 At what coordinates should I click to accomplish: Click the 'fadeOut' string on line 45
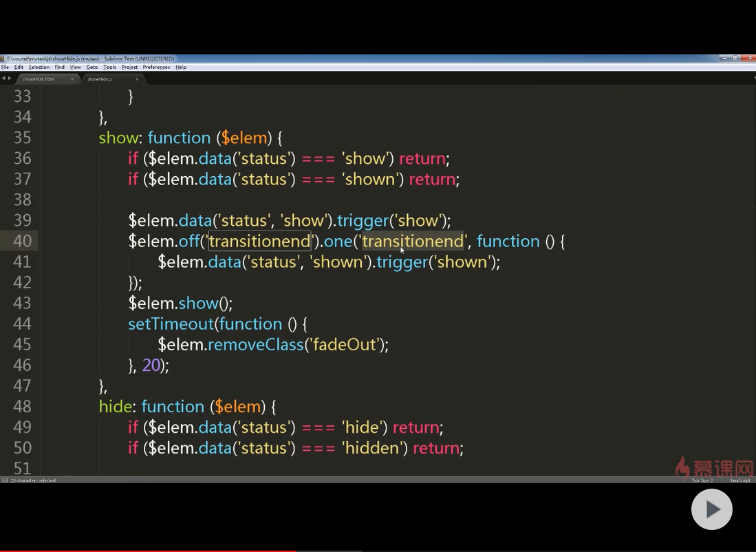click(x=344, y=345)
